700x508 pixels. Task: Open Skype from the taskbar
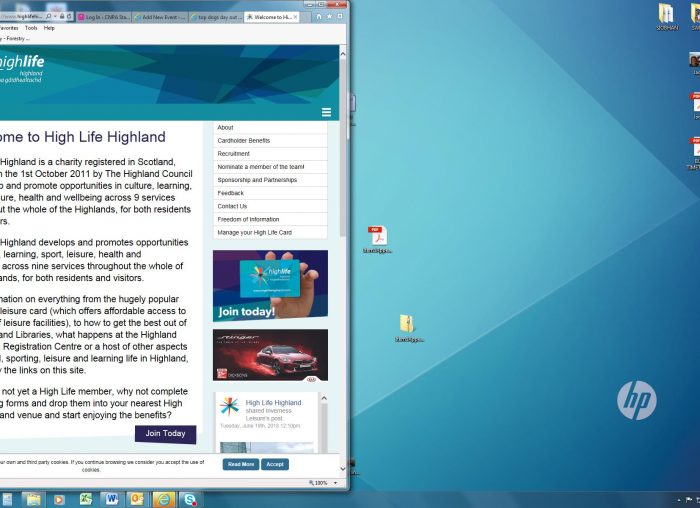[x=191, y=500]
